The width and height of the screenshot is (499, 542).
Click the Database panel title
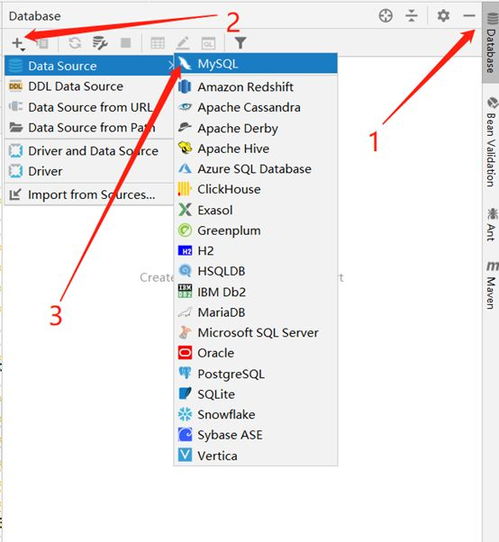click(x=35, y=16)
